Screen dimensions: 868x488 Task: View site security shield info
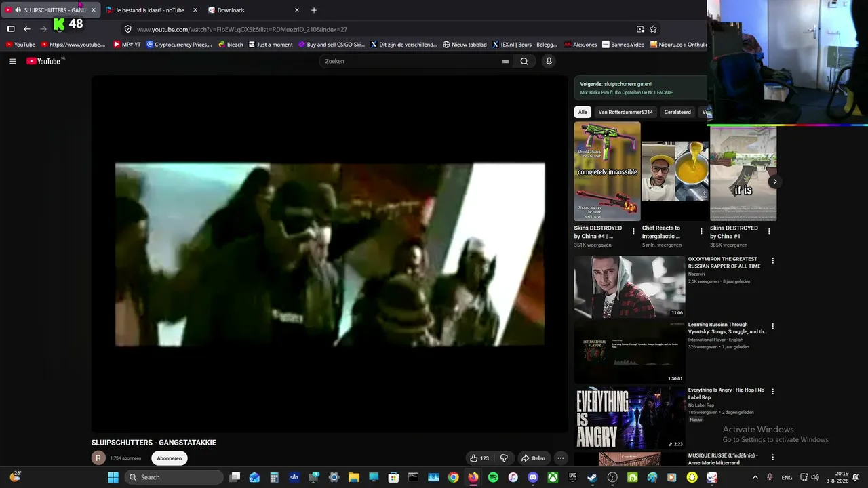pyautogui.click(x=127, y=29)
